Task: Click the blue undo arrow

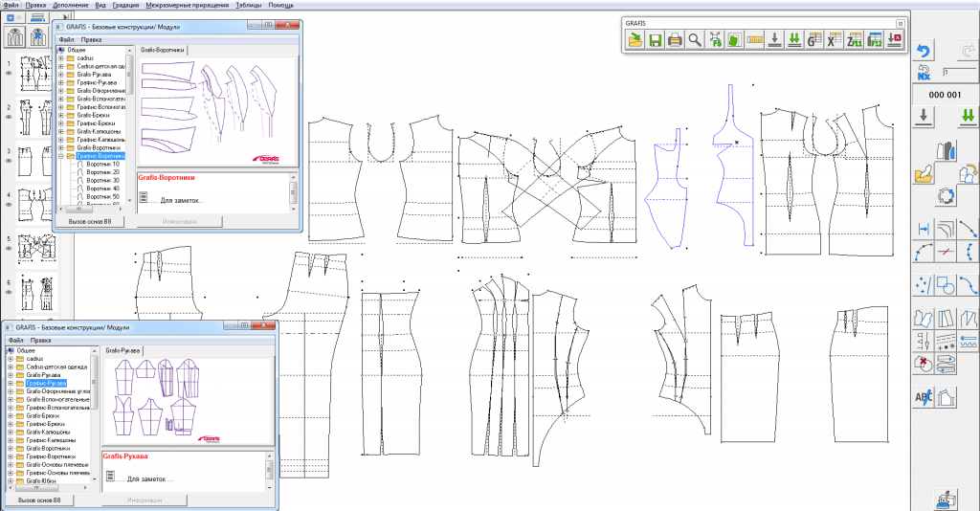Action: pos(924,51)
